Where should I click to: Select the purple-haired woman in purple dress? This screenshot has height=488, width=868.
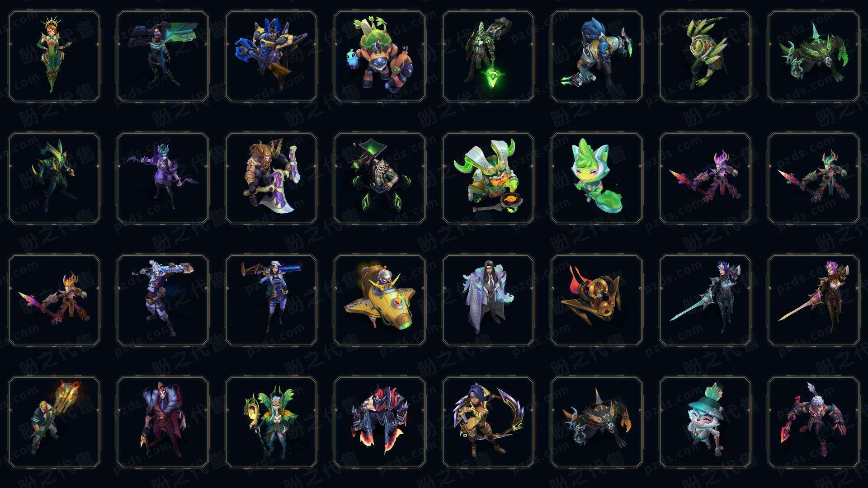163,178
